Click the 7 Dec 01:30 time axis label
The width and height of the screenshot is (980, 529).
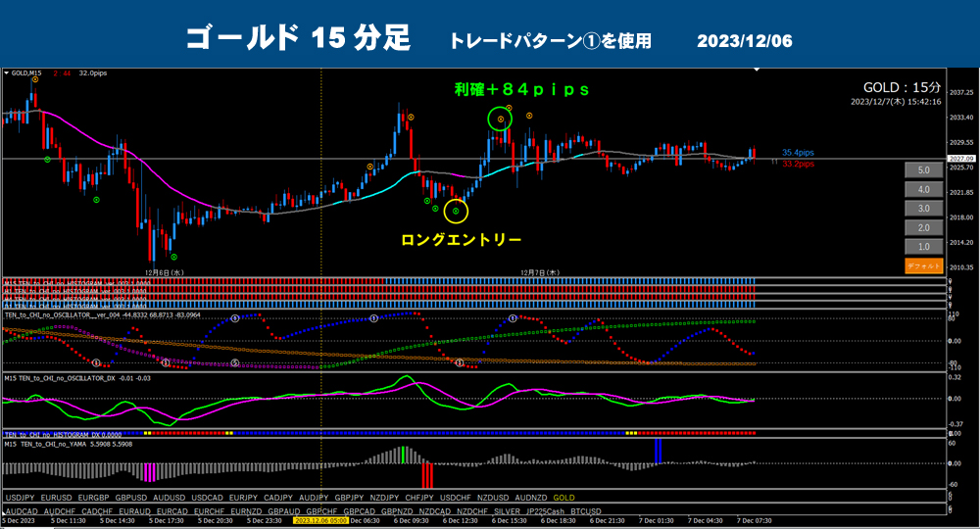[x=657, y=521]
